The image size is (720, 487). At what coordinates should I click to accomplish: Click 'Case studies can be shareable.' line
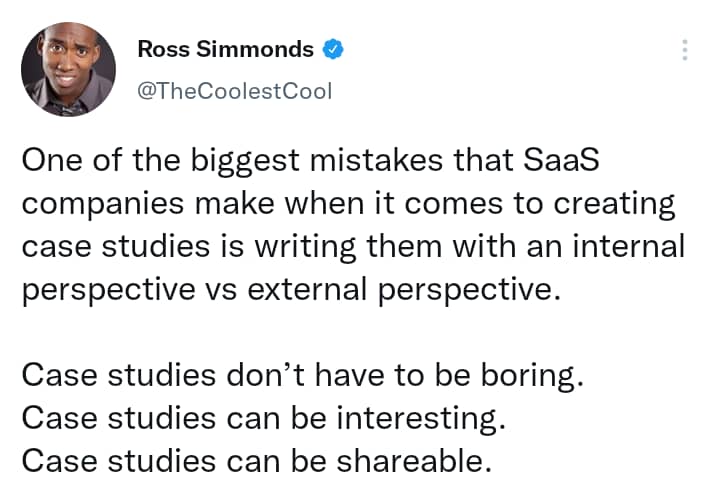click(257, 461)
